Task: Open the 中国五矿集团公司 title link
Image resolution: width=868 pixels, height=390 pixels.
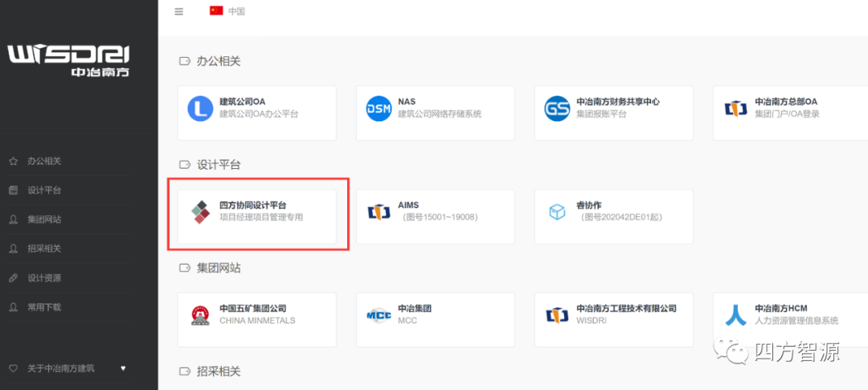Action: point(253,309)
